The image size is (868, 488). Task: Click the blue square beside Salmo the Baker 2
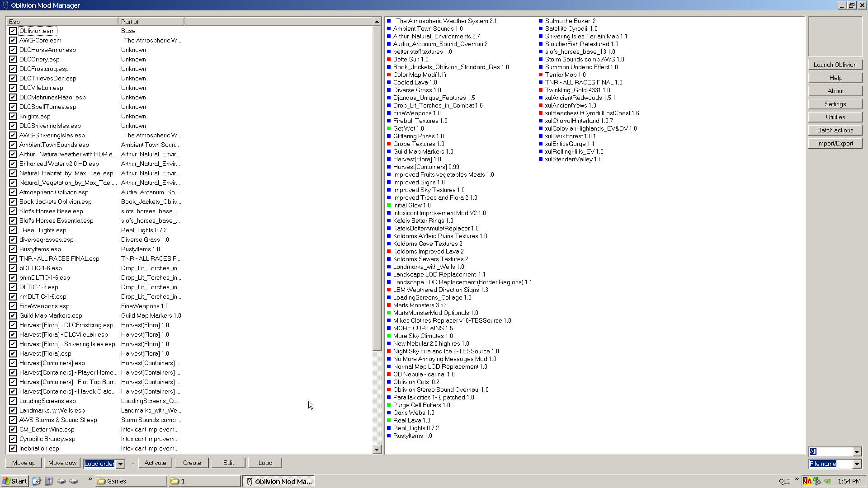tap(541, 21)
